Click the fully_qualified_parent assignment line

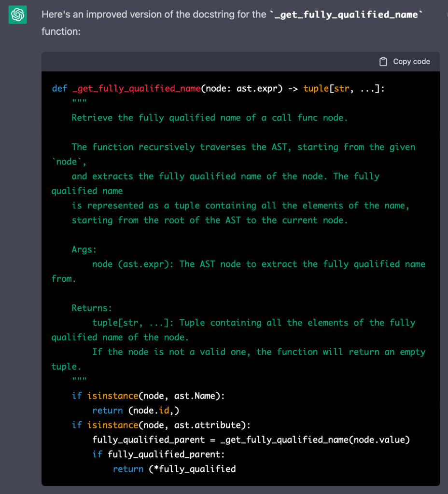(x=251, y=439)
